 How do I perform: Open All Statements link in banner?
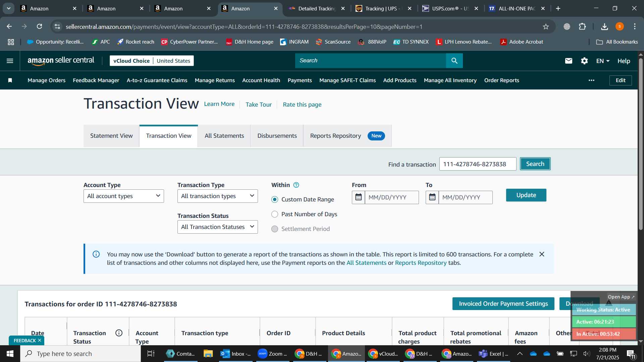[366, 263]
